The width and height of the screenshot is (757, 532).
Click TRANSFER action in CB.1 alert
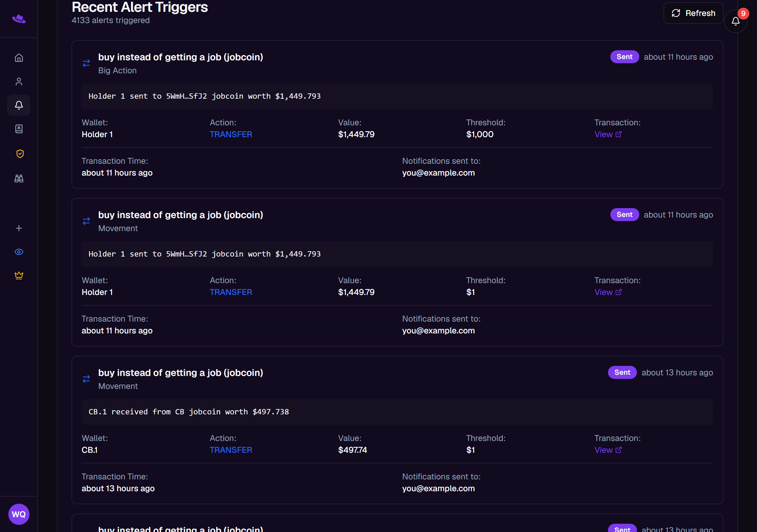(x=231, y=450)
